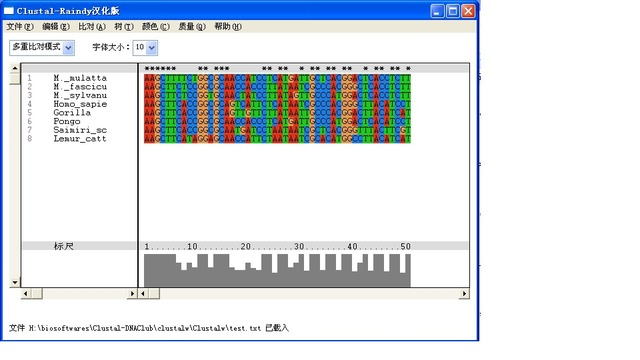The image size is (640, 360).
Task: Open the 编辑 (E) menu
Action: tap(56, 27)
